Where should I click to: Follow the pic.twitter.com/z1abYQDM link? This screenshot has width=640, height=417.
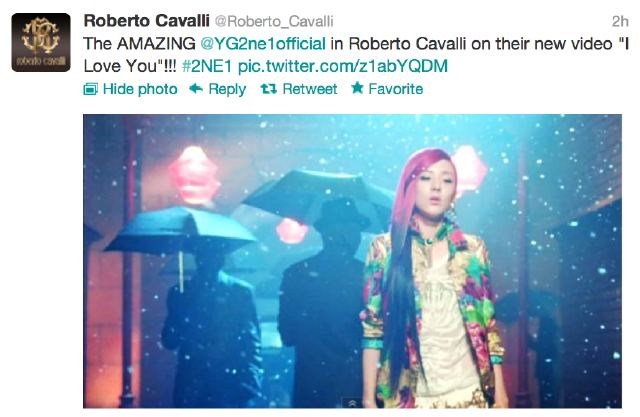coord(343,66)
